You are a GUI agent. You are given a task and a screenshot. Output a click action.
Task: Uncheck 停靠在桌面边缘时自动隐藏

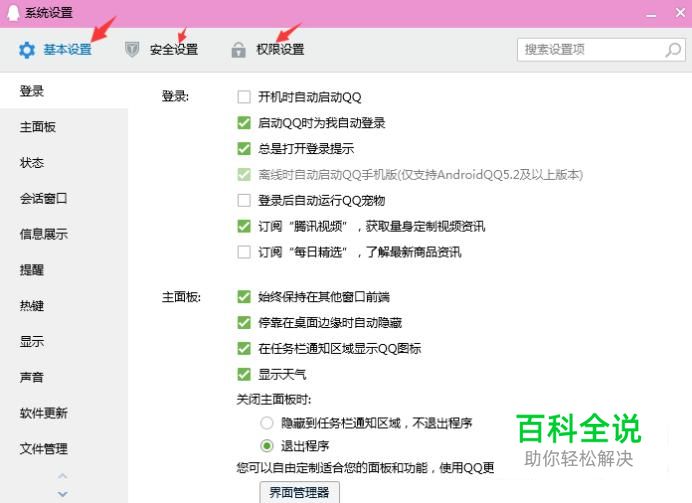pos(244,323)
